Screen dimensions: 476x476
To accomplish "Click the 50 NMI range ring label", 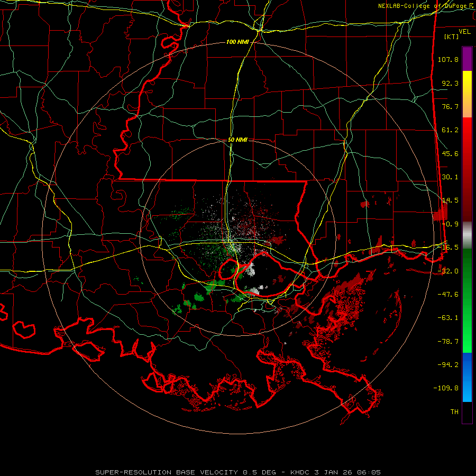I will coord(237,140).
